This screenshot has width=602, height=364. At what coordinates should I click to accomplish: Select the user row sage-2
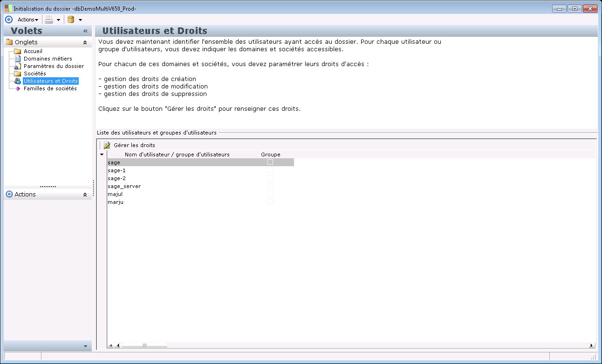point(200,178)
